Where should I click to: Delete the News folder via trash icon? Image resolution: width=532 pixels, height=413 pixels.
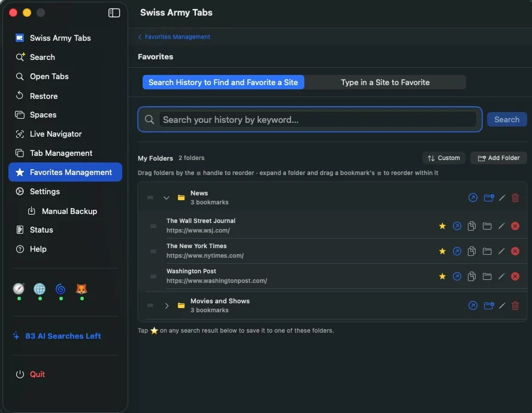[x=515, y=197]
